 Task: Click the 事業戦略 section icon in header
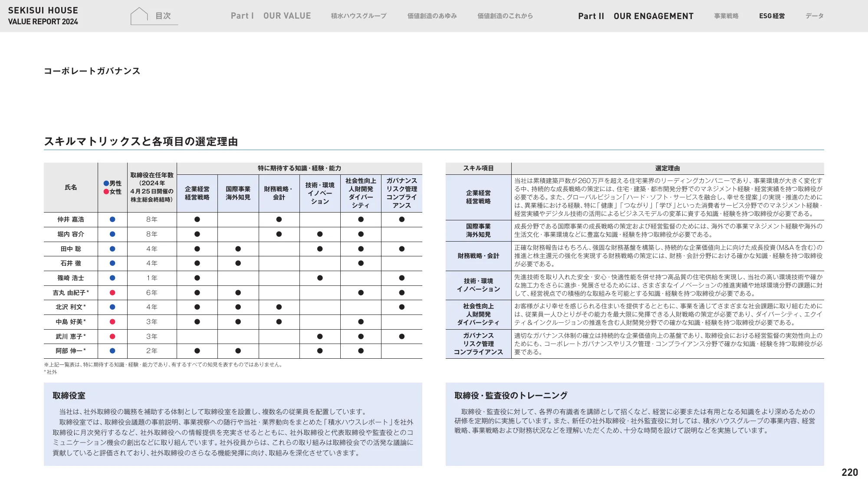click(727, 16)
